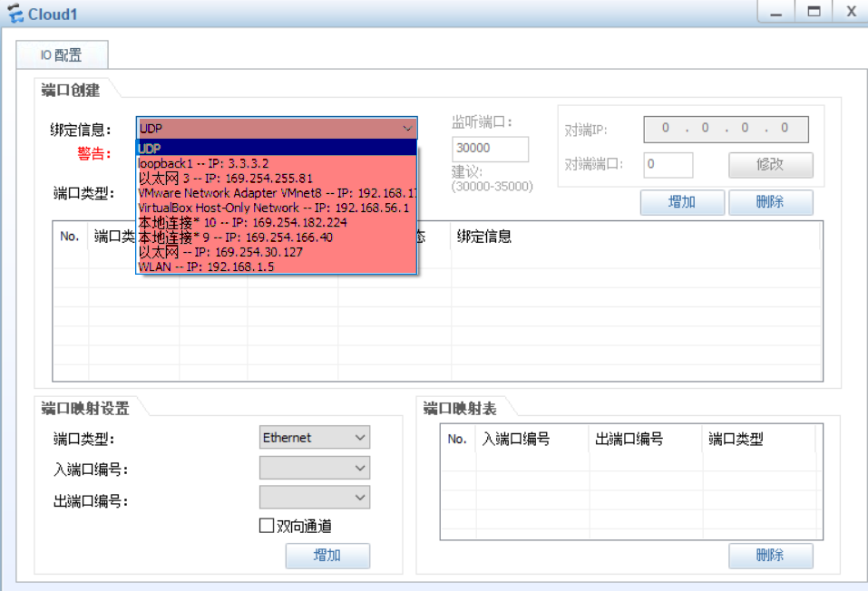This screenshot has width=868, height=591.
Task: Click the 对端IP address field
Action: point(726,129)
